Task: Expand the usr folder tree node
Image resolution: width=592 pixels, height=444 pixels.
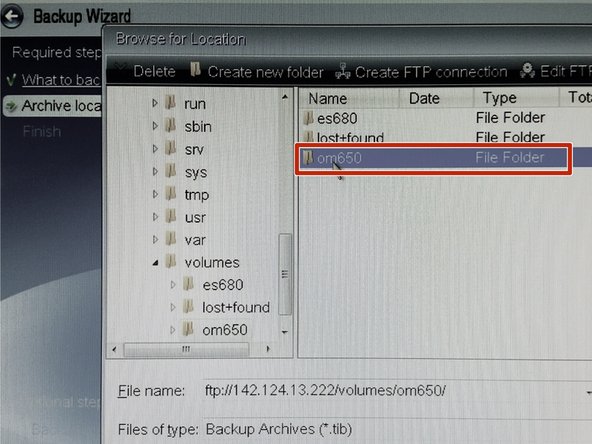Action: coord(155,217)
